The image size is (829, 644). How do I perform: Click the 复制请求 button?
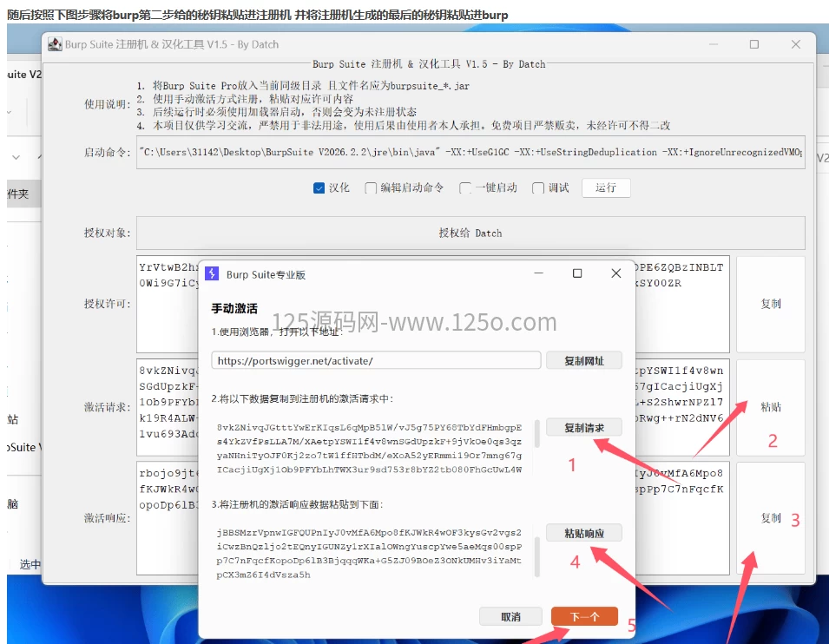pos(583,428)
